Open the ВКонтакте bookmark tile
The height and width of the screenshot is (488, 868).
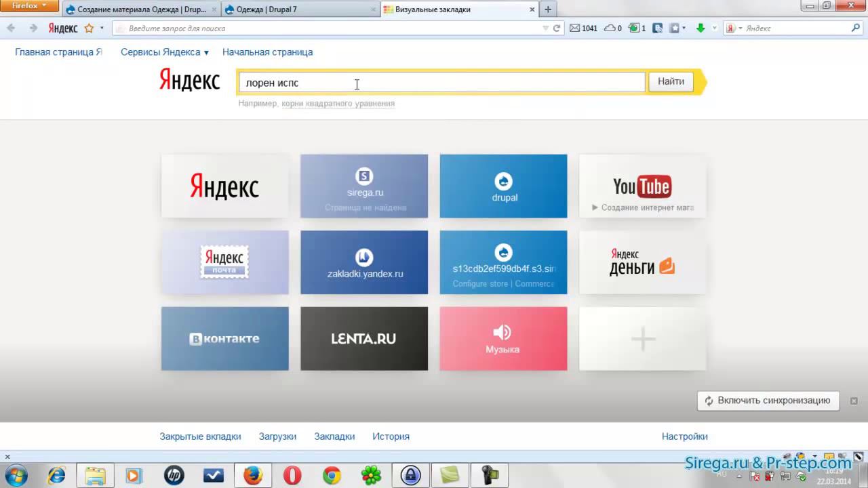point(224,339)
